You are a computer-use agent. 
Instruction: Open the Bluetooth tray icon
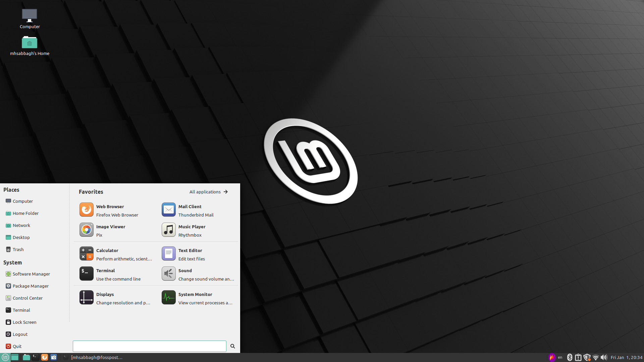(x=570, y=357)
